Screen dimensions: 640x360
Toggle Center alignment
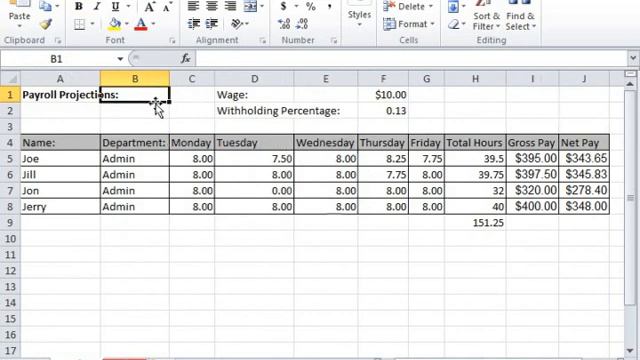click(211, 6)
